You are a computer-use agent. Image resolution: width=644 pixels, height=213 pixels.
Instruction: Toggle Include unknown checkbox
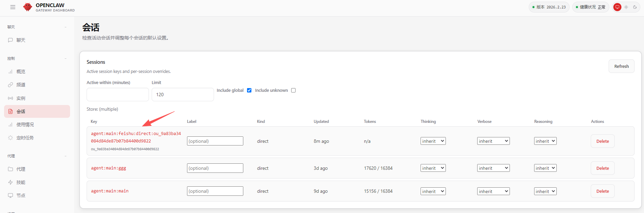click(293, 90)
